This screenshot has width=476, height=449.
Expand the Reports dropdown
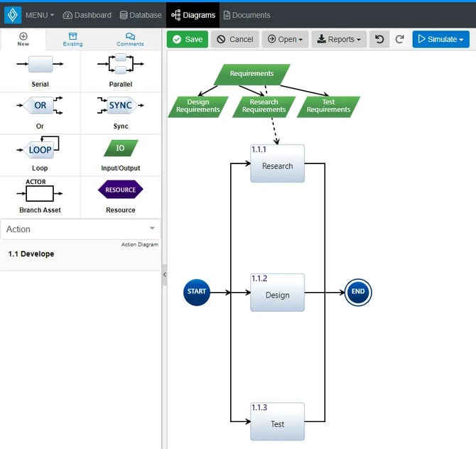pos(339,39)
